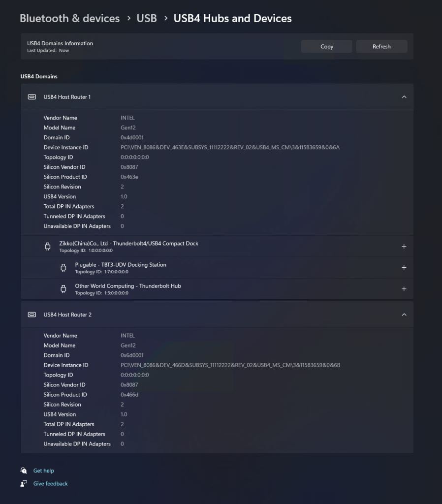Collapse the USB4 Host Router 1 section
The image size is (442, 504).
click(404, 97)
